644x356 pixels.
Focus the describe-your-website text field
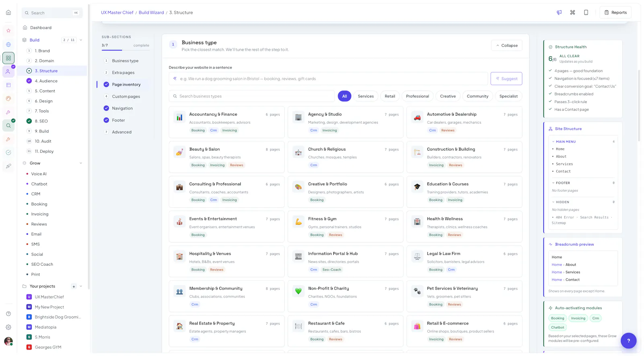328,79
